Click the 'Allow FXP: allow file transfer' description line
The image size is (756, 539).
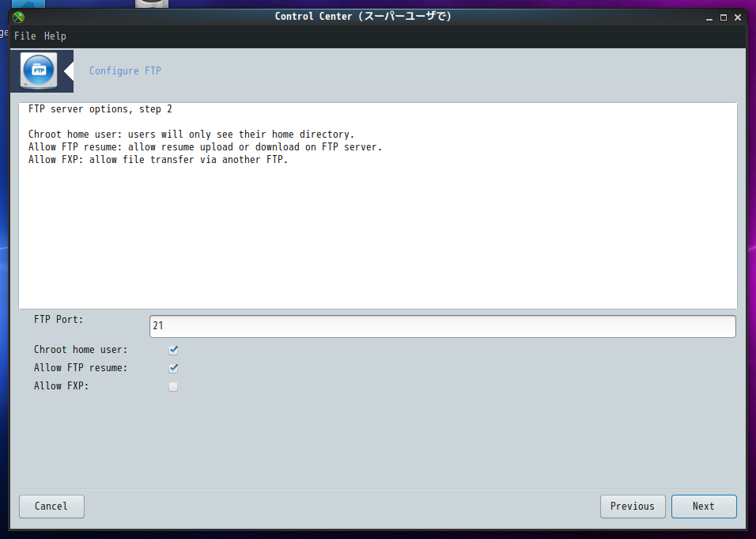click(158, 159)
